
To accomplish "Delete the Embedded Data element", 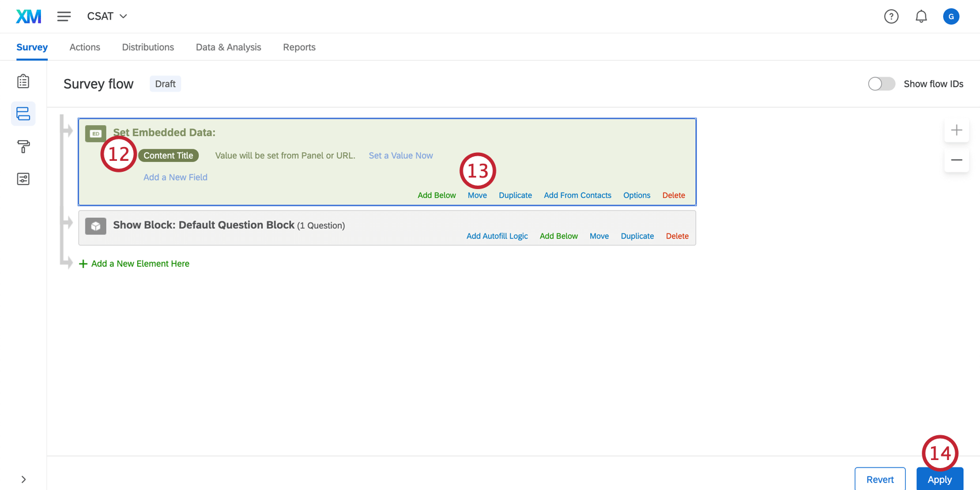I will 674,195.
